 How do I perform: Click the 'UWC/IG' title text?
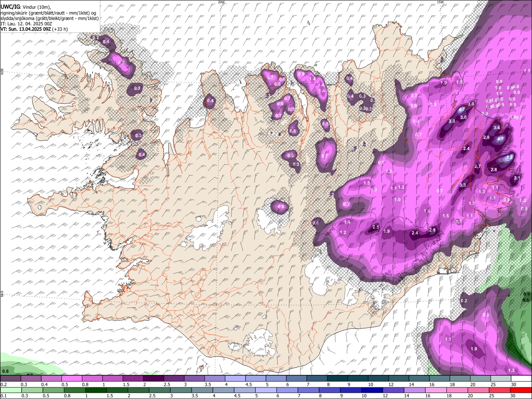(10, 7)
